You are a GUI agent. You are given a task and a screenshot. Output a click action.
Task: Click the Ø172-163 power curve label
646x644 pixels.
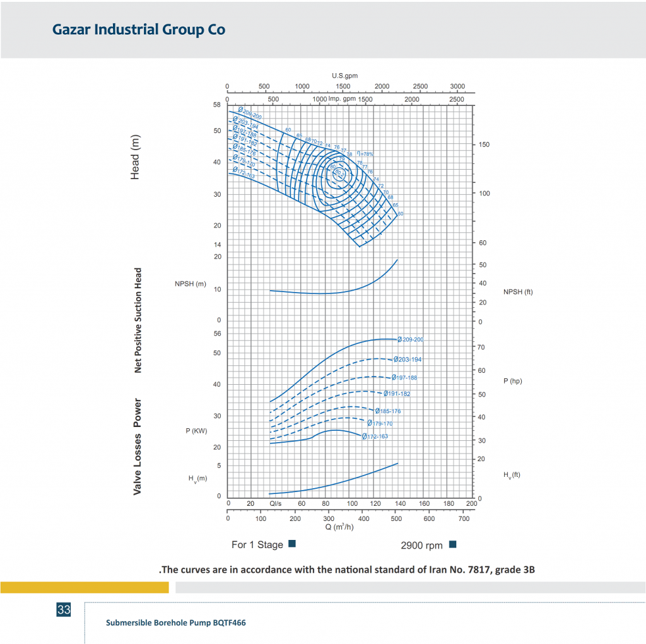coord(375,436)
